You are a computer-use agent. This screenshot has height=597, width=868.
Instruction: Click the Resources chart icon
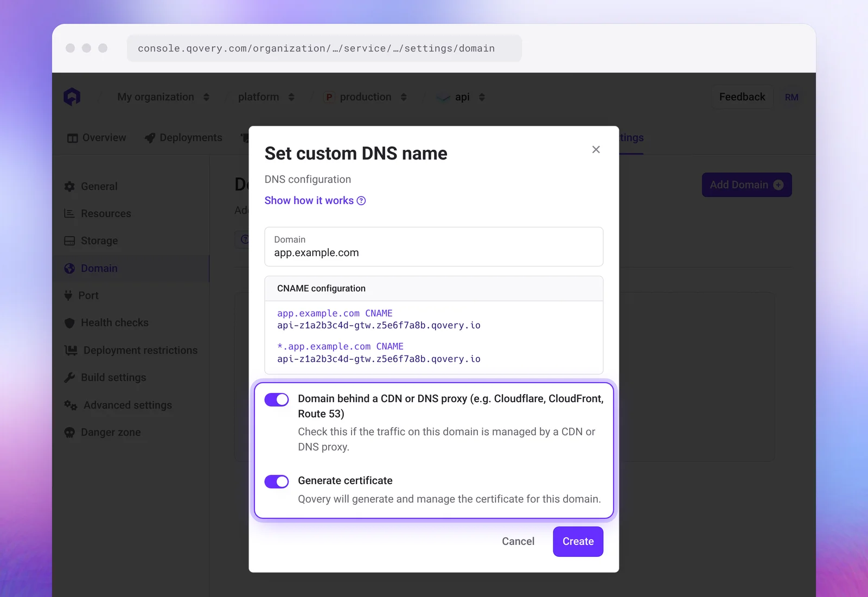pyautogui.click(x=69, y=213)
